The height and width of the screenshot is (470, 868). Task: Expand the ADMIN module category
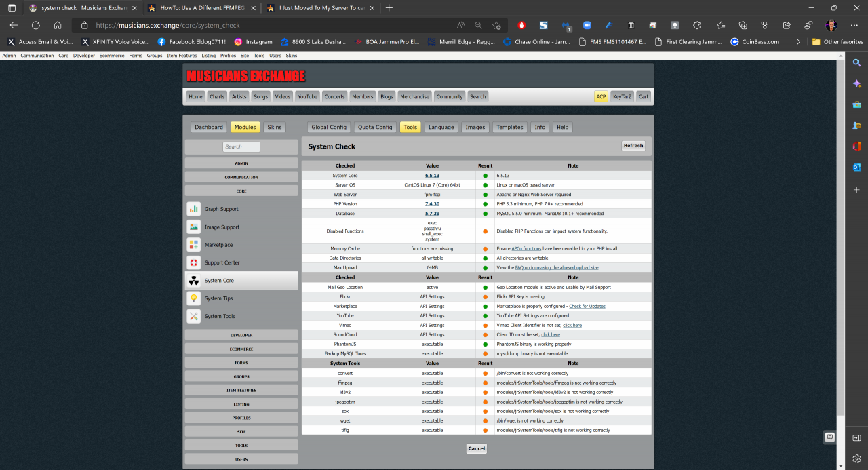241,163
